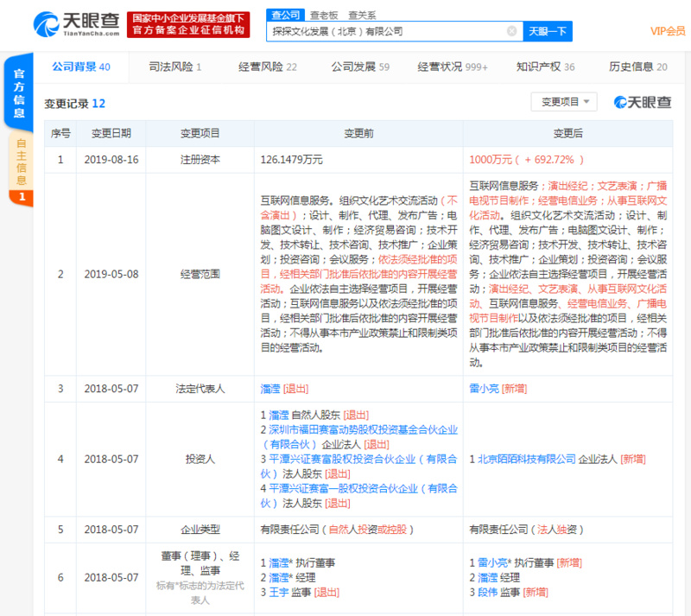Open the 历史信息 tab
This screenshot has width=691, height=616.
pos(637,67)
